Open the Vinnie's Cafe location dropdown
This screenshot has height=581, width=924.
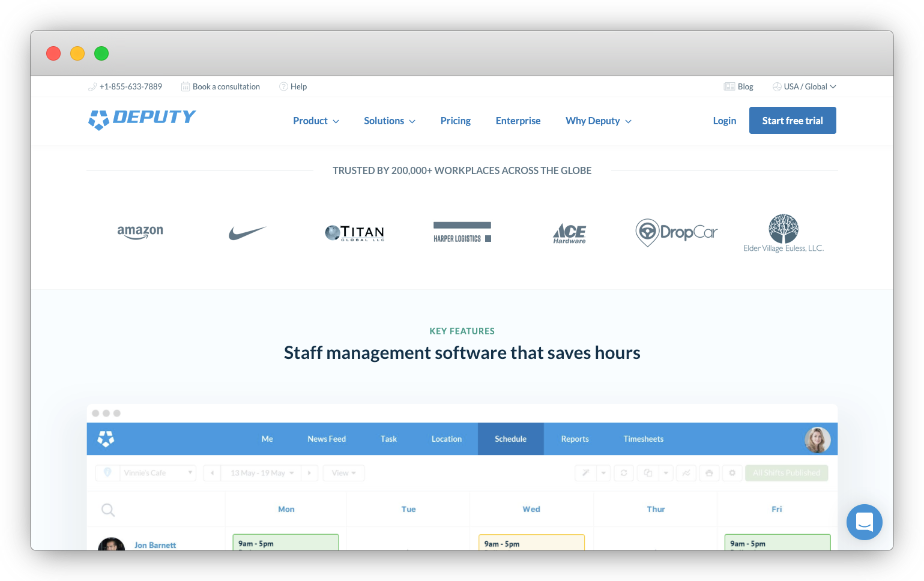[x=157, y=473]
